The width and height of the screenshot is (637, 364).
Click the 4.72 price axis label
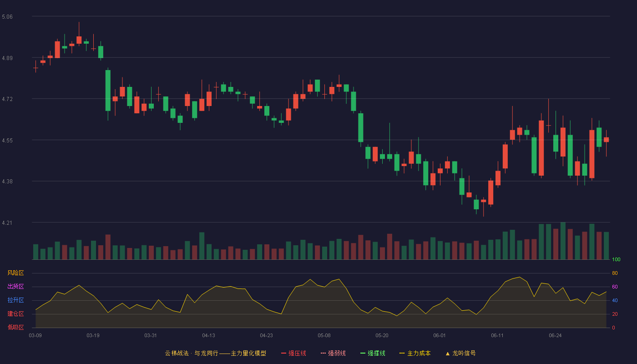click(7, 99)
